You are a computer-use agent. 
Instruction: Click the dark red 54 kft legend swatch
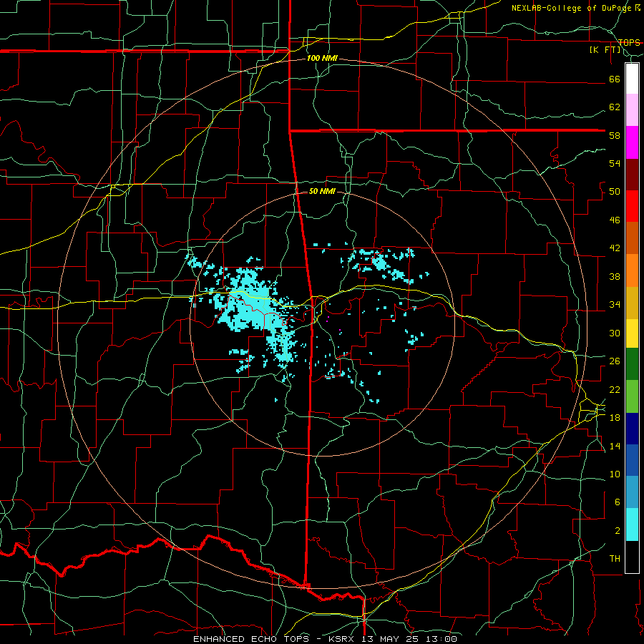(632, 175)
